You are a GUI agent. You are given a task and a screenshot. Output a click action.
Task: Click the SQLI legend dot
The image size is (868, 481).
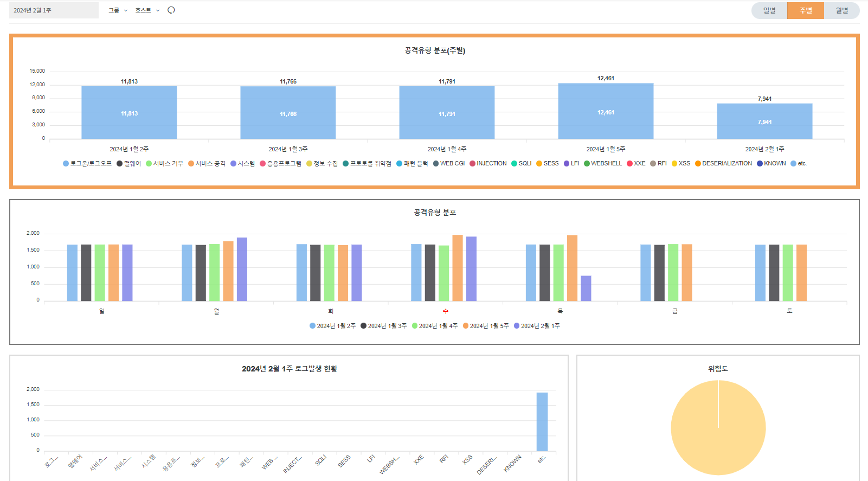[514, 163]
